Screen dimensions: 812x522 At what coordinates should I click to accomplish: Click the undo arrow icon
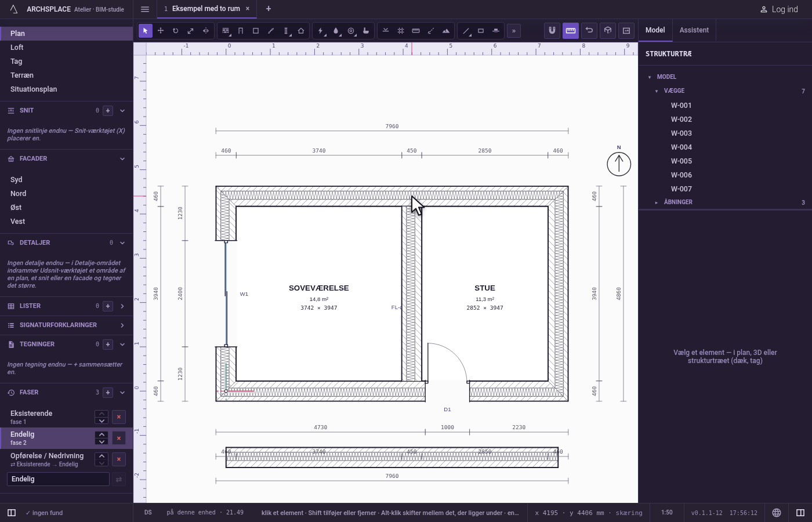pyautogui.click(x=589, y=31)
